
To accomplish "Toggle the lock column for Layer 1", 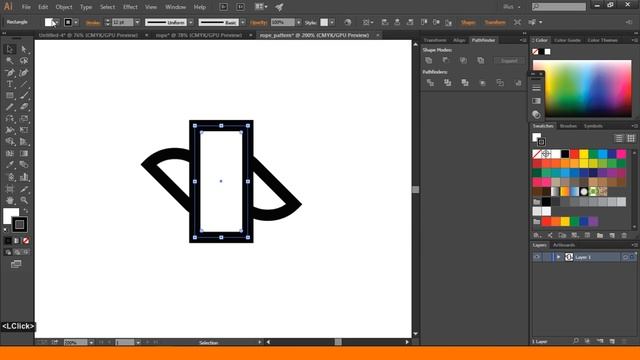I will click(x=547, y=257).
